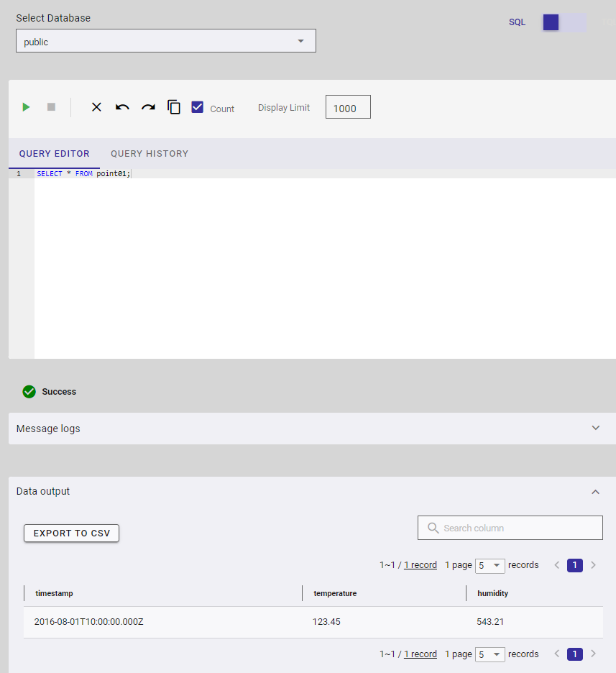Click the Search column field
This screenshot has height=673, width=616.
(510, 528)
